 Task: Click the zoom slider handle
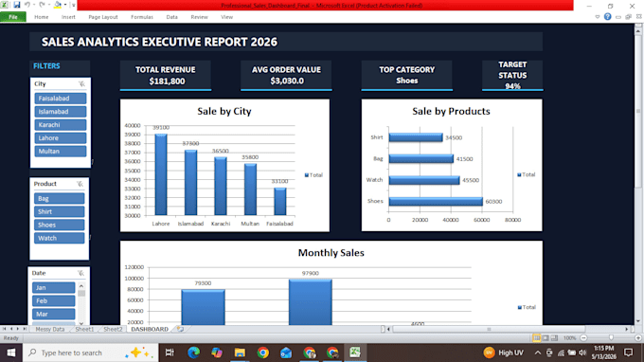point(611,337)
